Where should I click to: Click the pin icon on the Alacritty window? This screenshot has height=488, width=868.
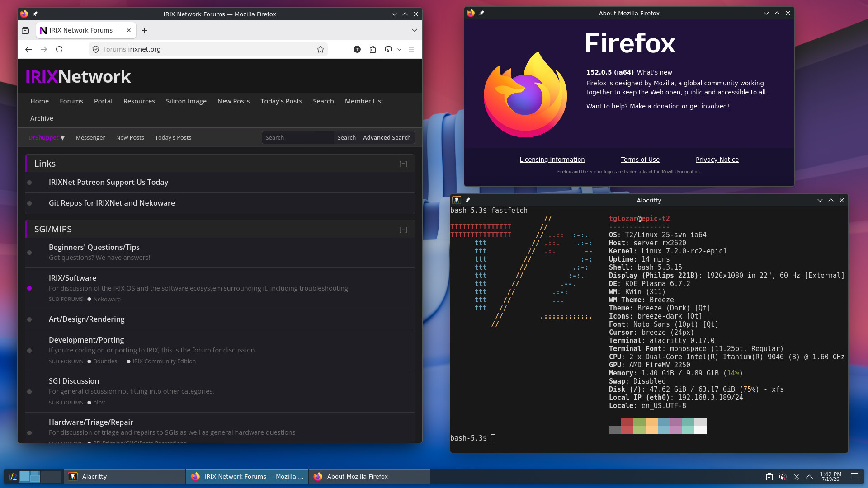467,200
